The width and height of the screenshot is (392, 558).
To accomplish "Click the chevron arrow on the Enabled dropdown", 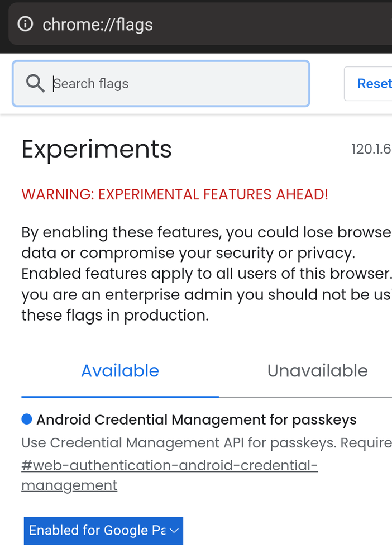I will (174, 531).
